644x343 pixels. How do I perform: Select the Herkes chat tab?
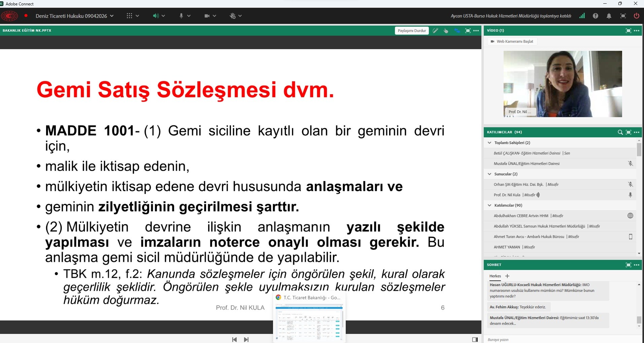tap(495, 276)
